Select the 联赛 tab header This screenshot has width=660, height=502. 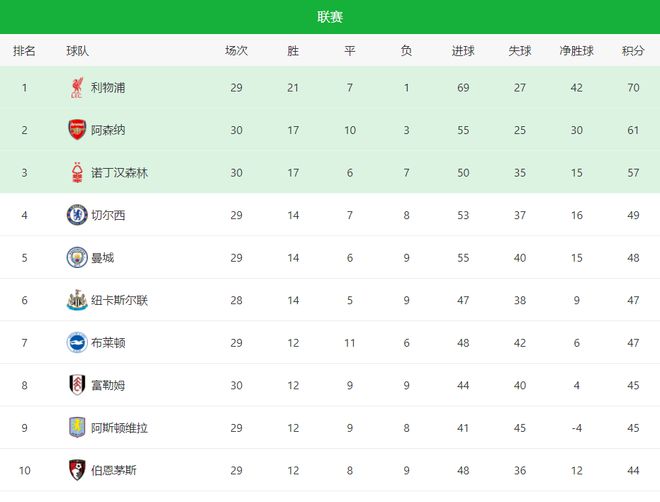coord(330,17)
